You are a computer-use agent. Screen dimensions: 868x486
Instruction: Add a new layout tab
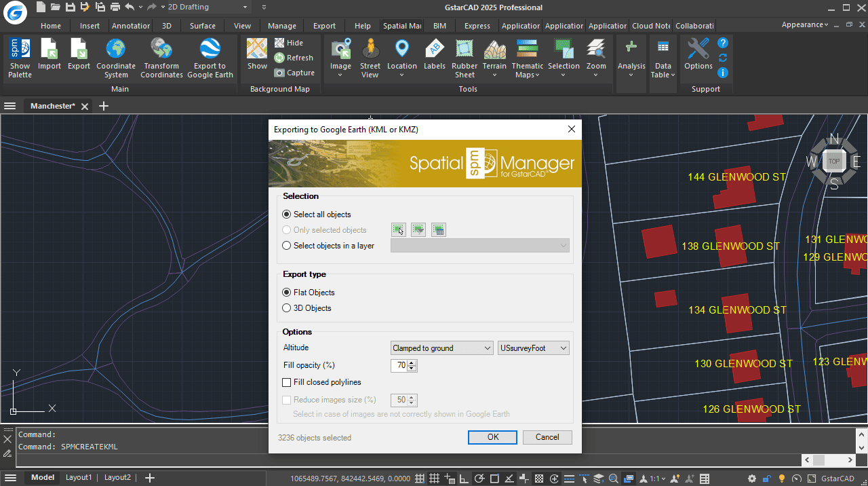point(151,478)
